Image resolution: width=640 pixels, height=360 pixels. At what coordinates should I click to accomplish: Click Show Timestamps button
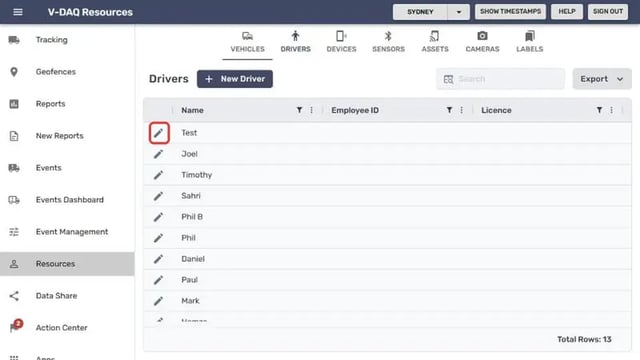coord(510,11)
